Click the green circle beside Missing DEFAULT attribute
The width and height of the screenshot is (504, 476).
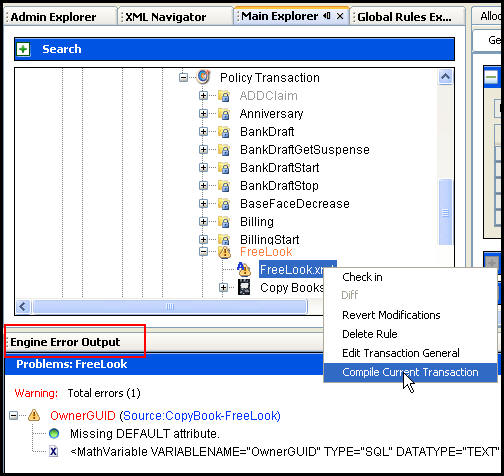click(54, 434)
